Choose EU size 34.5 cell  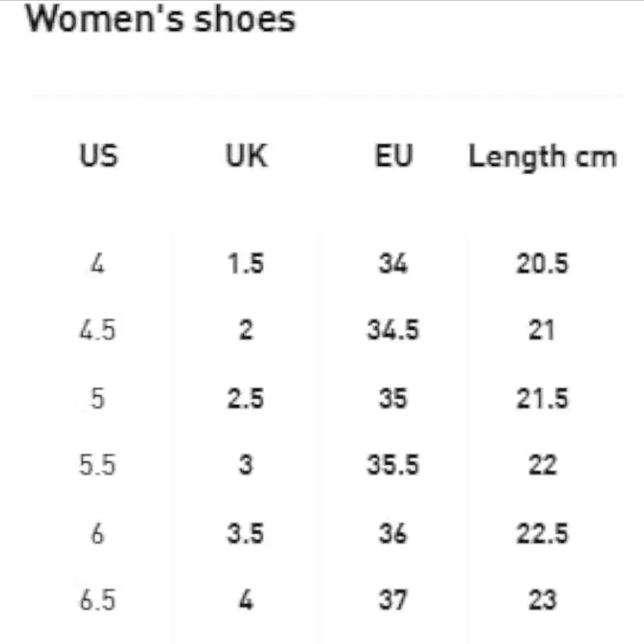coord(393,330)
